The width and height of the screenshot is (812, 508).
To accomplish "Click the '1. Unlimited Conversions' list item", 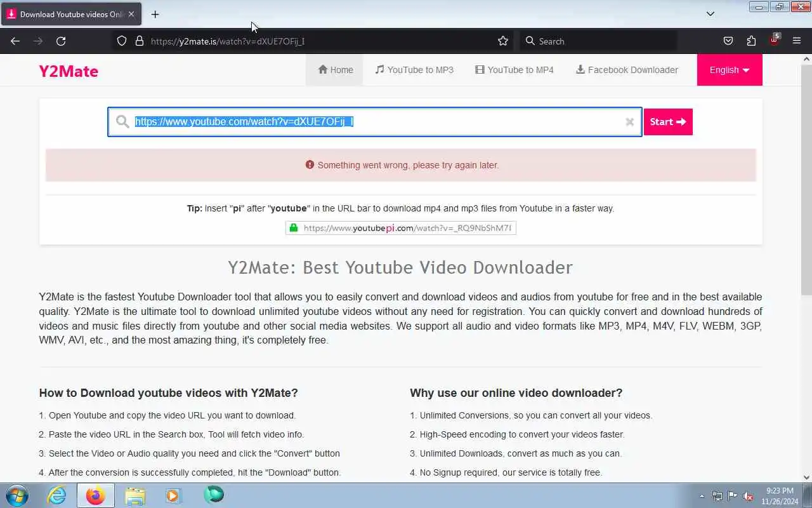I will pos(531,415).
